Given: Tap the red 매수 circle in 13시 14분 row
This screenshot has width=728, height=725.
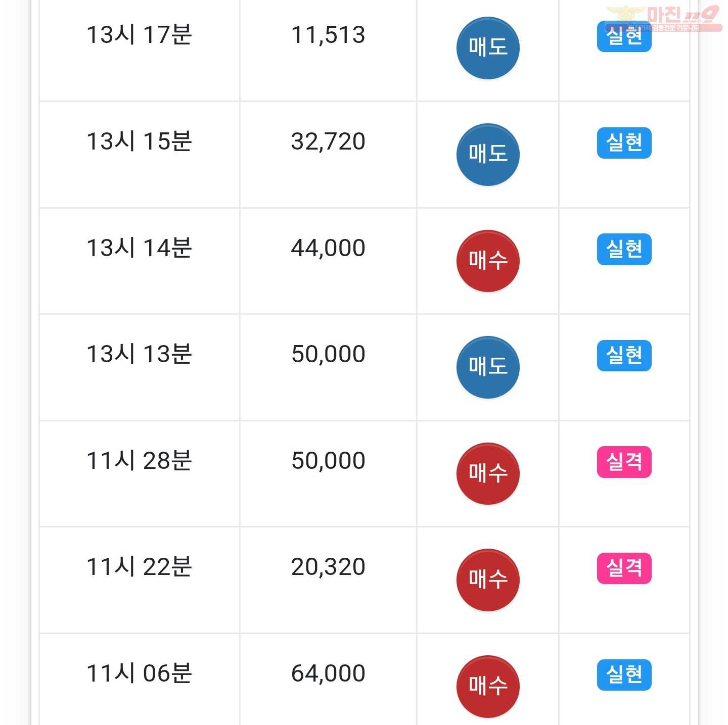Looking at the screenshot, I should [488, 261].
